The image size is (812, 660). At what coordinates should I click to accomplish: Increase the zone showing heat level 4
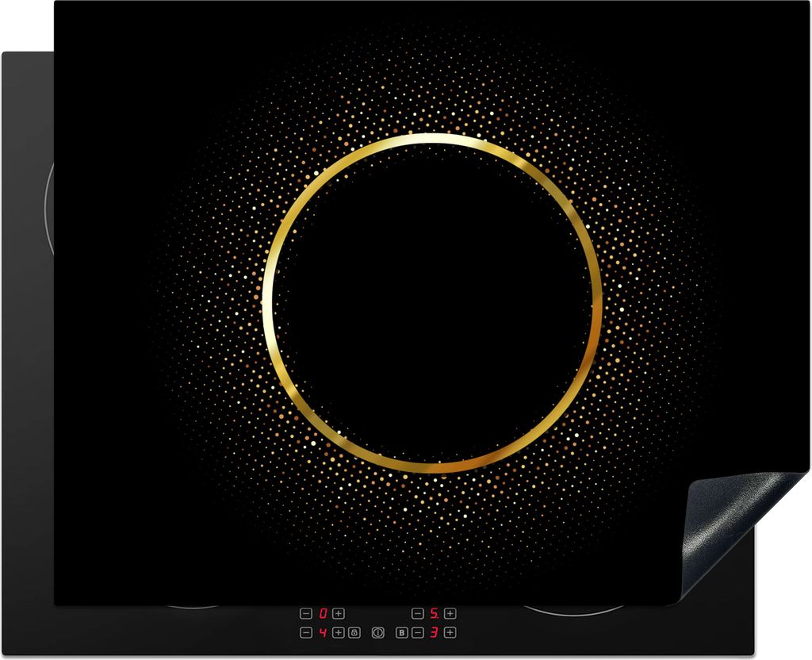tap(339, 632)
